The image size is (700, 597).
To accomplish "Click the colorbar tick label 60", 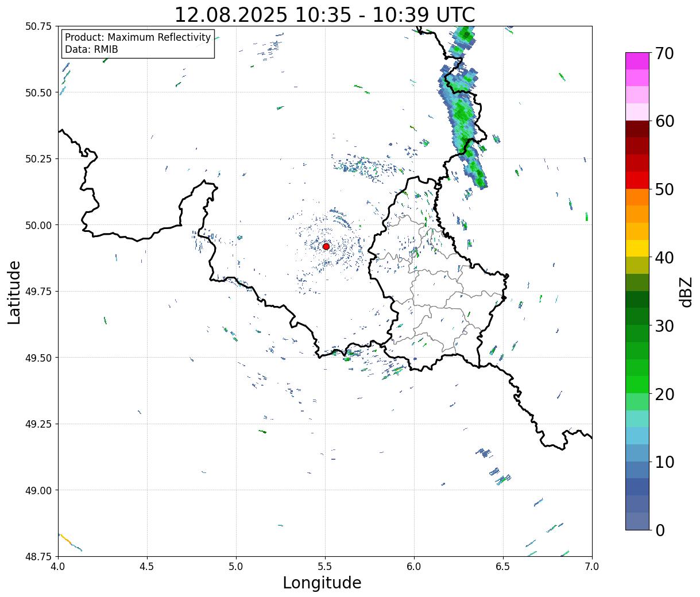I will pos(664,121).
